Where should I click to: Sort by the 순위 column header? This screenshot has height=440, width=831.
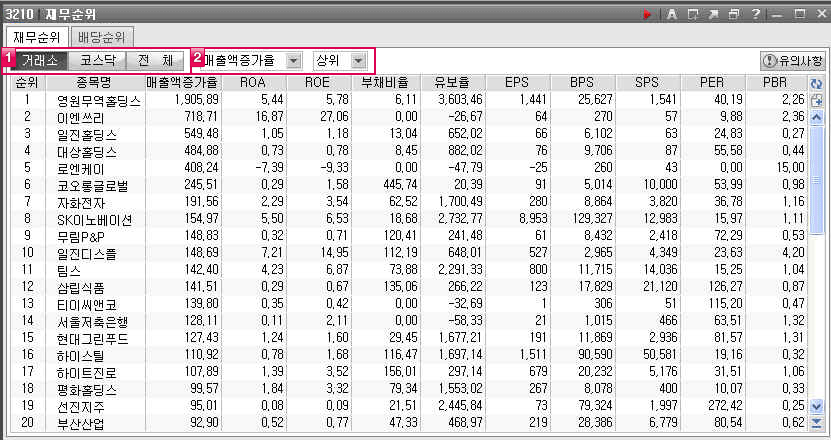[28, 83]
